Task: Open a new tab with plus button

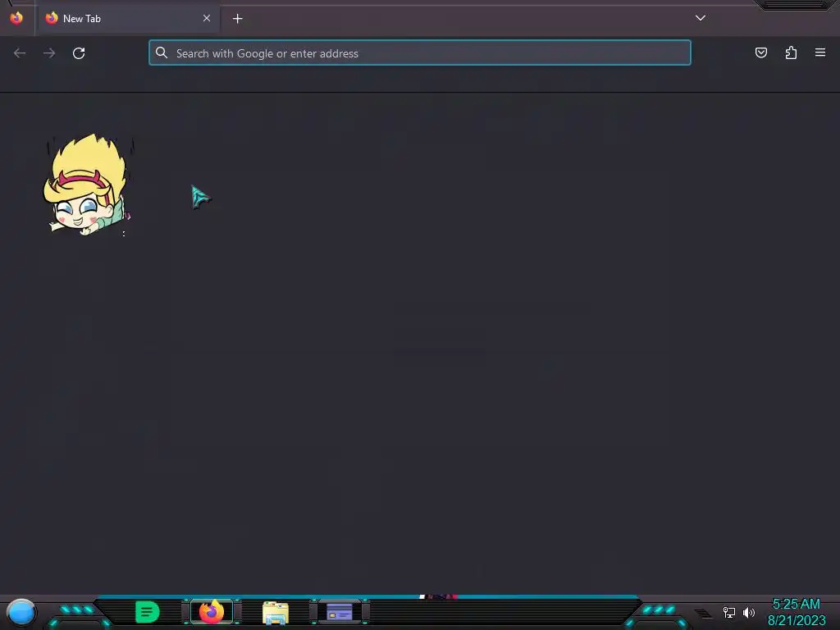Action: (237, 19)
